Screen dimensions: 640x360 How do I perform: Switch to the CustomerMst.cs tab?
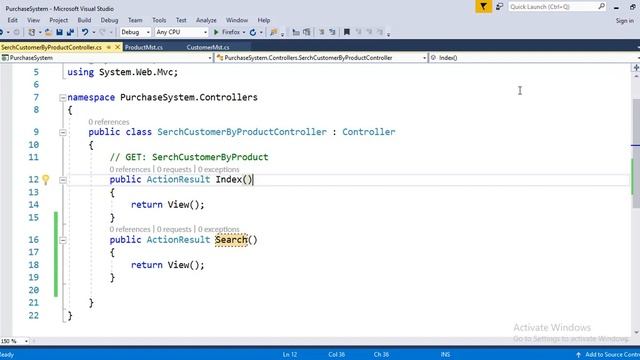tap(208, 47)
